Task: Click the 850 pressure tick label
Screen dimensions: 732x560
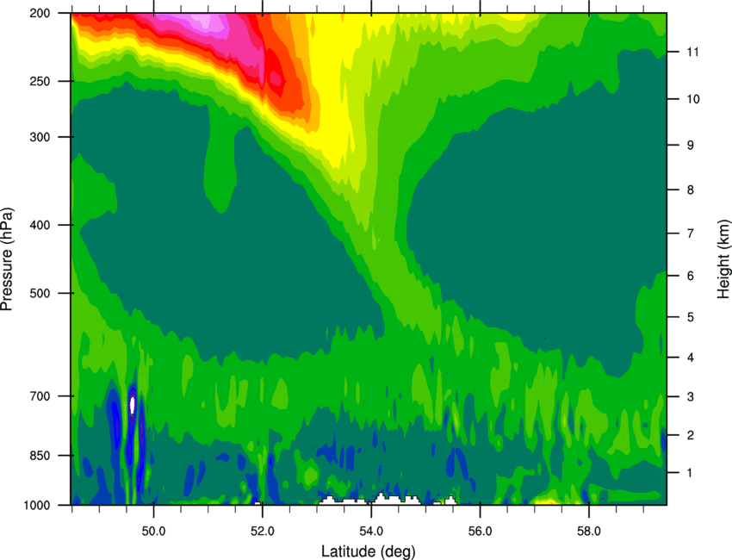Action: click(40, 456)
